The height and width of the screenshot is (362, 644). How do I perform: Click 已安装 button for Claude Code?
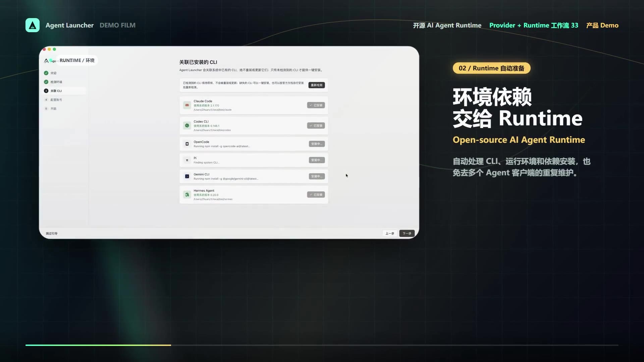pyautogui.click(x=316, y=105)
